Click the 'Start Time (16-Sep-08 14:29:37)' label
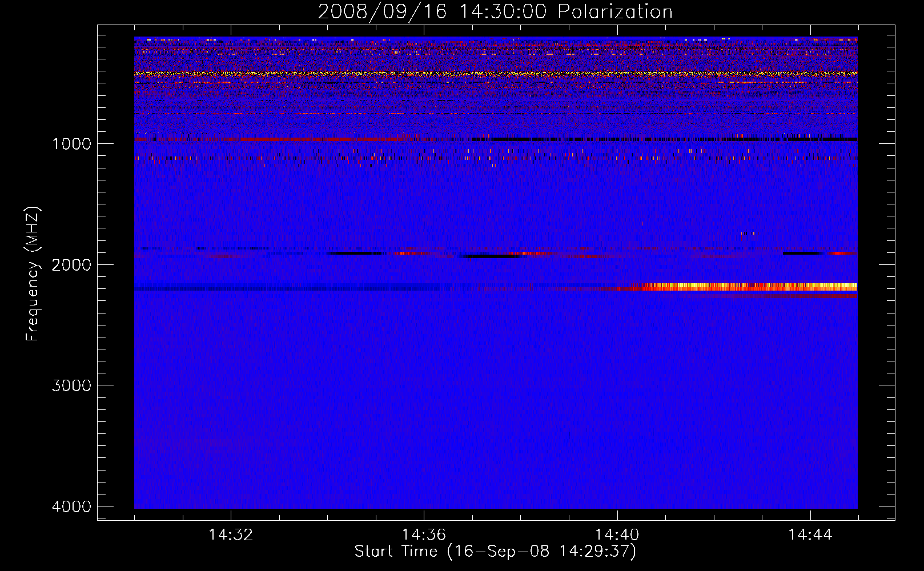 click(495, 552)
